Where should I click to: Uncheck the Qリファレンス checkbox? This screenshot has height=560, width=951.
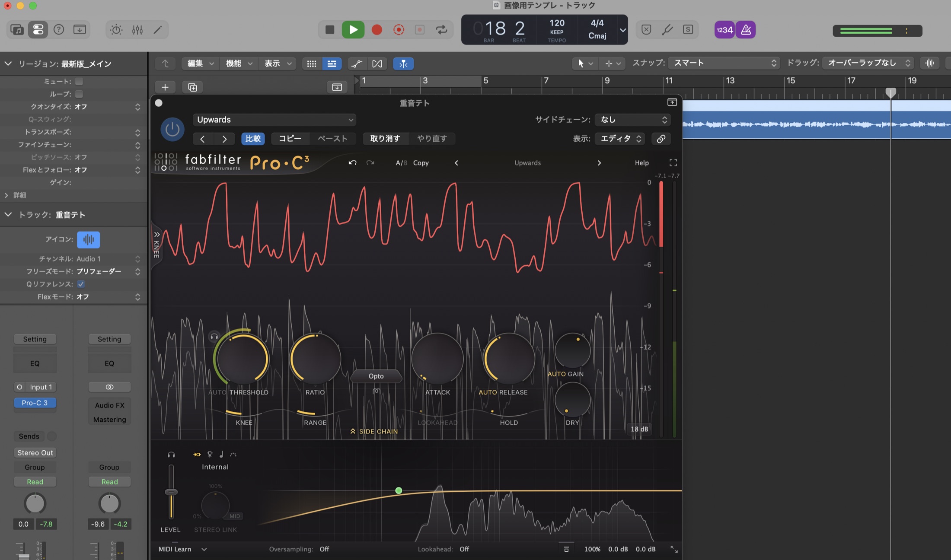coord(81,284)
